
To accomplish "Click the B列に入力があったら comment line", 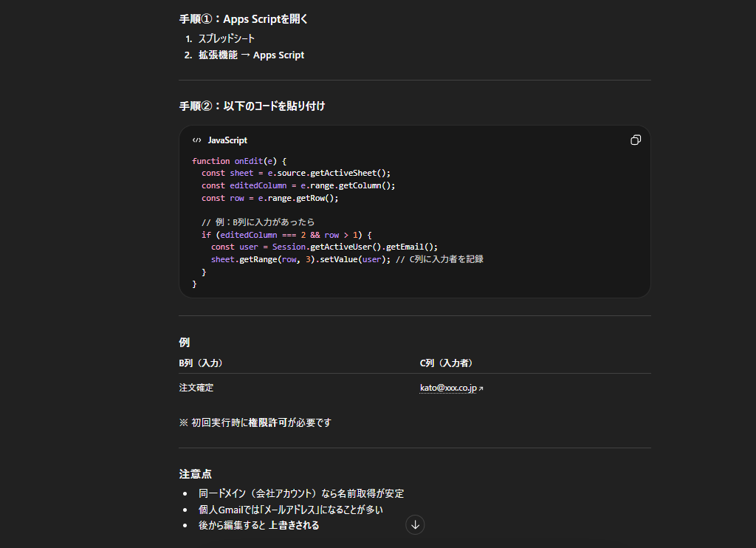I will [258, 222].
